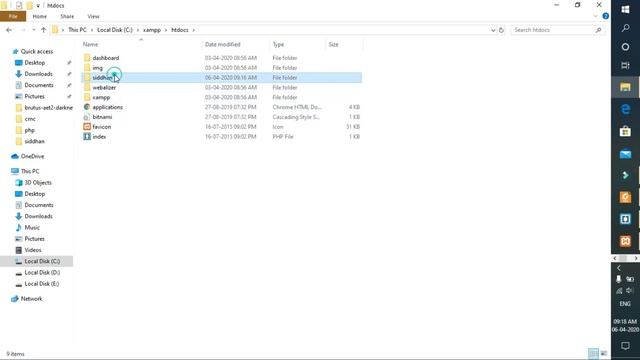Screen dimensions: 640x360
Task: Select the webalizer folder
Action: coord(104,87)
